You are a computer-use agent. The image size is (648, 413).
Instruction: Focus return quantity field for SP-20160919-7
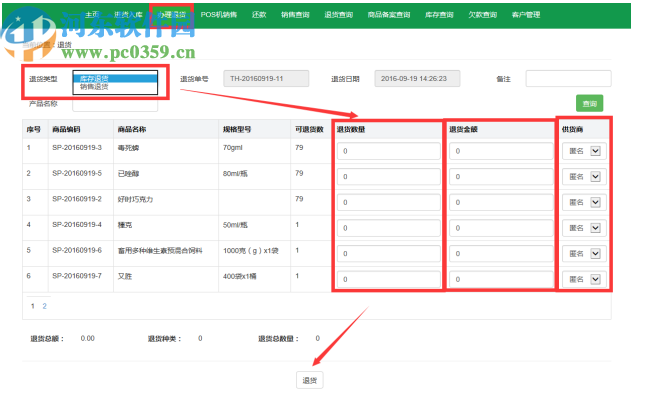(x=388, y=279)
